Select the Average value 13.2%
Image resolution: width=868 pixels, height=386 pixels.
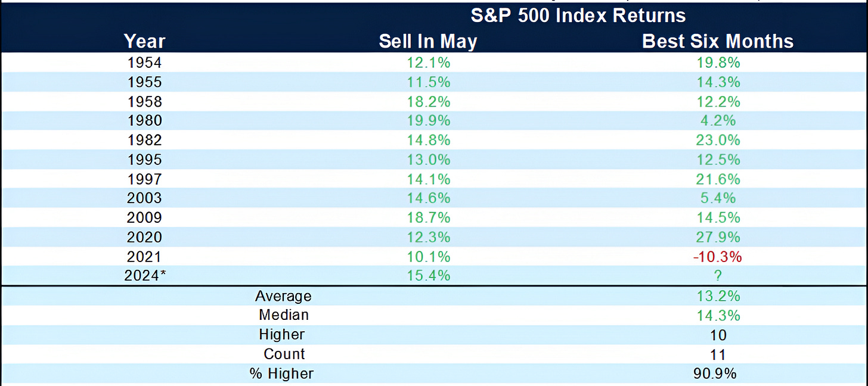718,295
